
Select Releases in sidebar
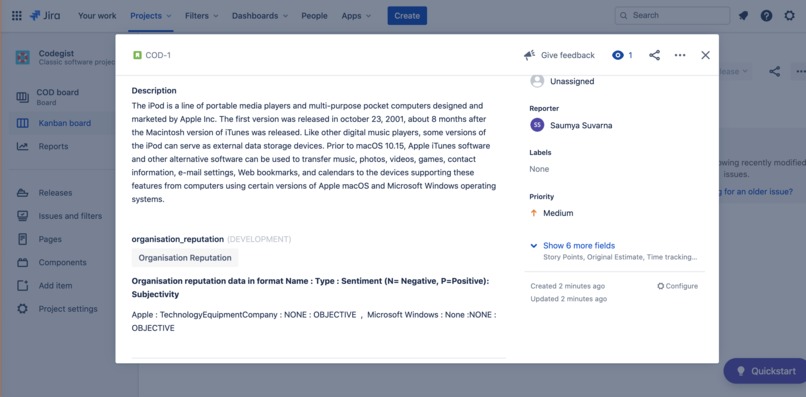(56, 193)
